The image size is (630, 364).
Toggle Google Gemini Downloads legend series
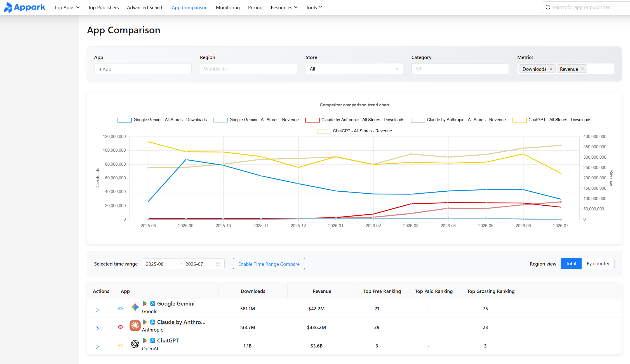162,120
